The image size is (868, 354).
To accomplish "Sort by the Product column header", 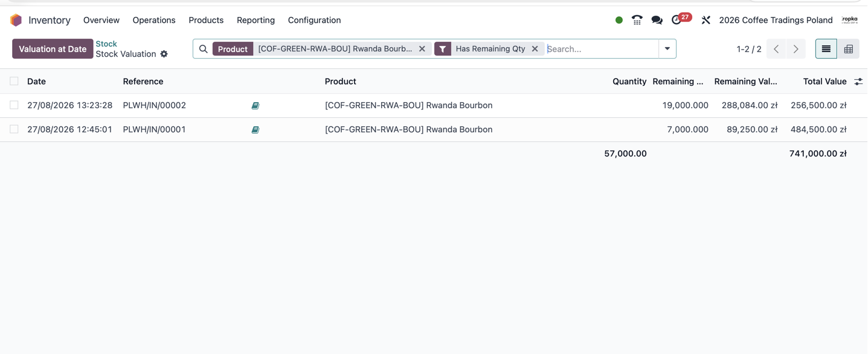I will [x=341, y=82].
